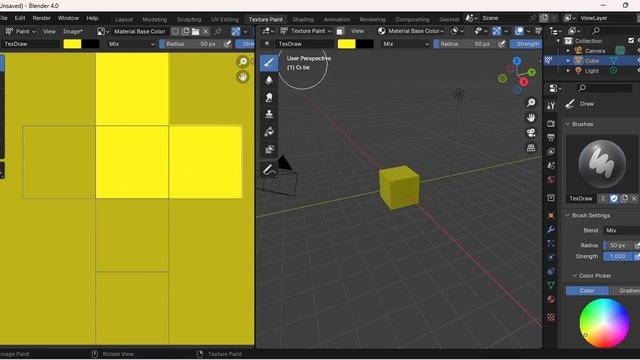The image size is (640, 360).
Task: Open image folder icon in image editor header
Action: point(196,31)
